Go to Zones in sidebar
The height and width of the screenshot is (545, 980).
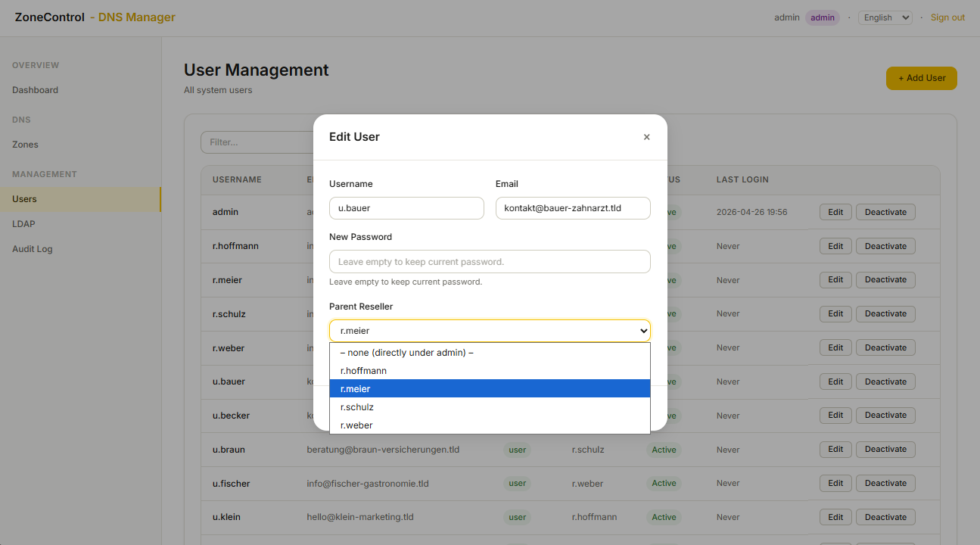[25, 145]
